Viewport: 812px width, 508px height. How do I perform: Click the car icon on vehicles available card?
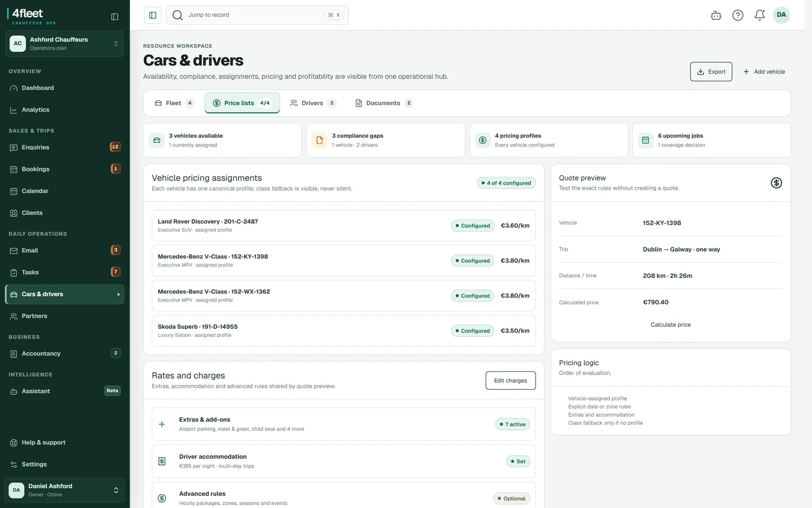click(x=157, y=140)
